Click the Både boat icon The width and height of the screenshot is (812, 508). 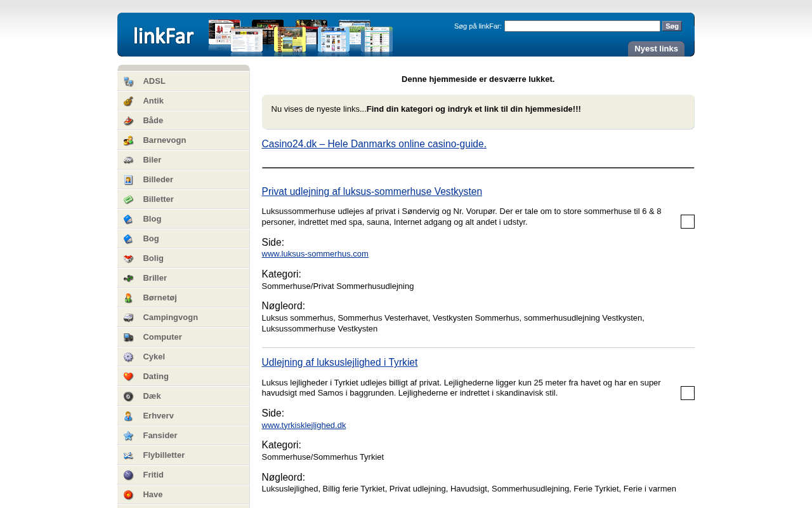[x=129, y=121]
